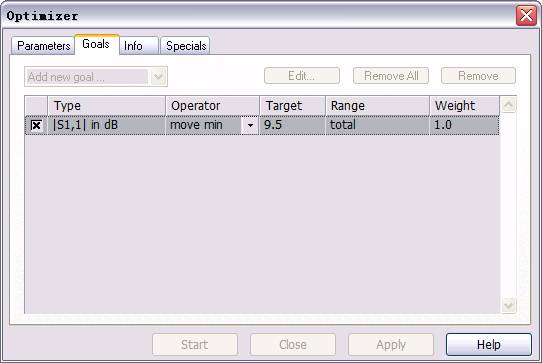
Task: Click the Help button
Action: [x=489, y=344]
